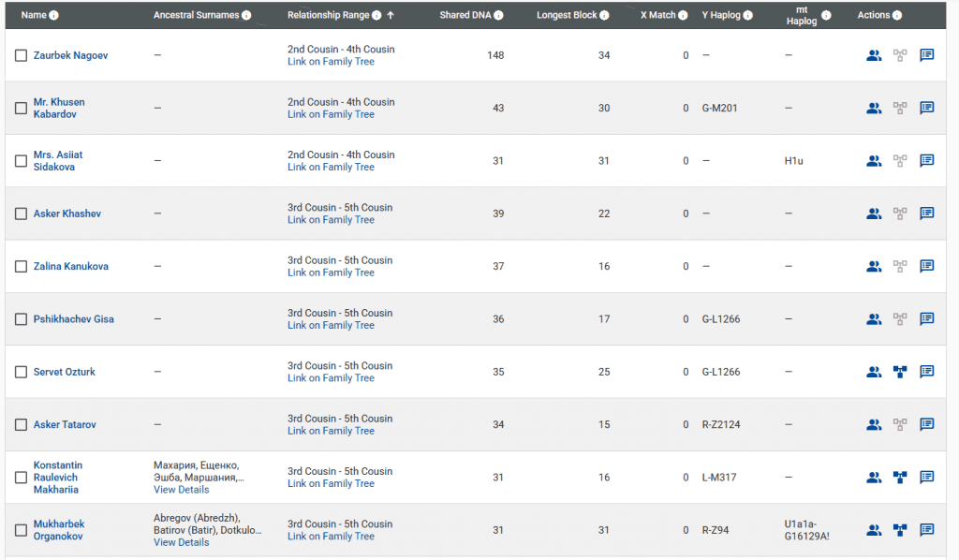This screenshot has height=560, width=959.
Task: Click Link on Family Tree for Zalina Kanukova
Action: click(x=331, y=273)
